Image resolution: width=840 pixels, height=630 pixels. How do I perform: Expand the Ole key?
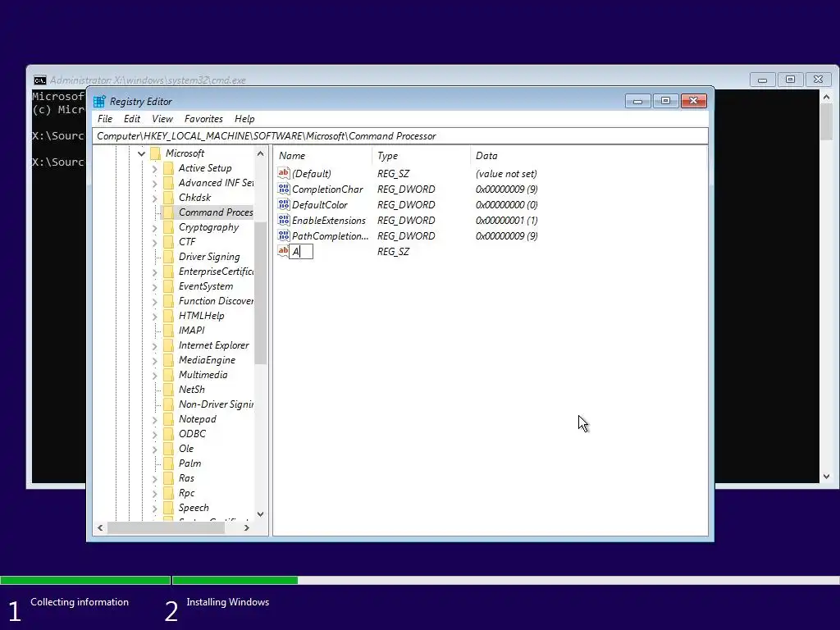click(154, 449)
